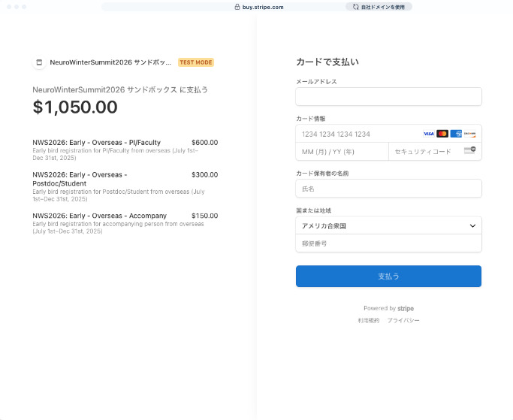Image resolution: width=513 pixels, height=420 pixels.
Task: Click the American Express logo
Action: pyautogui.click(x=456, y=134)
